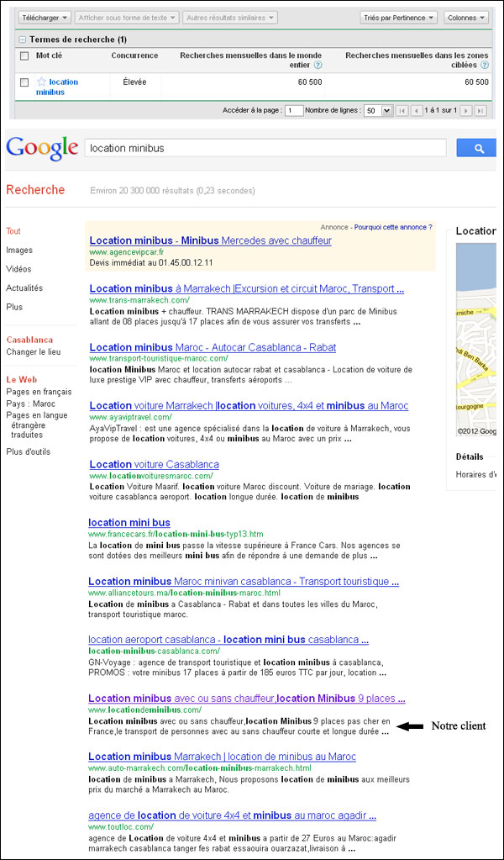Click Pourquoi cette annonce link

pyautogui.click(x=393, y=226)
